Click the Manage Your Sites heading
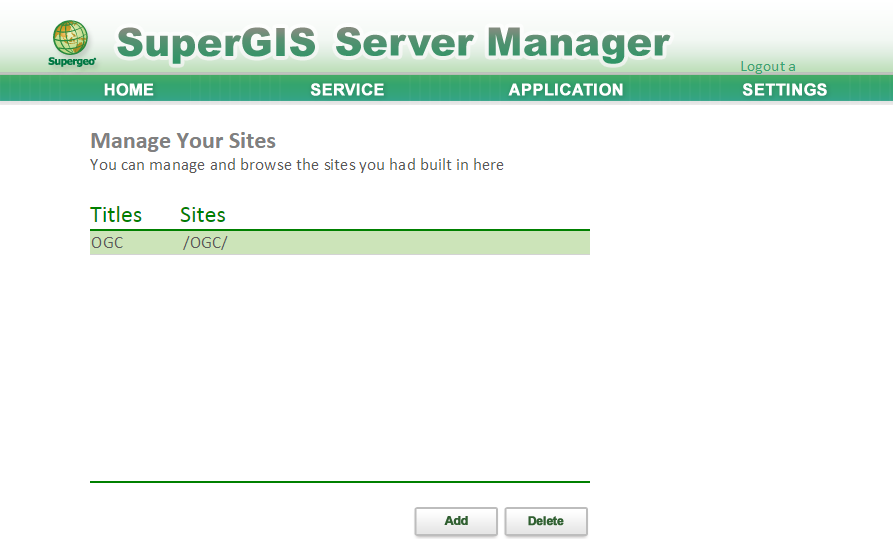Image resolution: width=893 pixels, height=554 pixels. [183, 141]
